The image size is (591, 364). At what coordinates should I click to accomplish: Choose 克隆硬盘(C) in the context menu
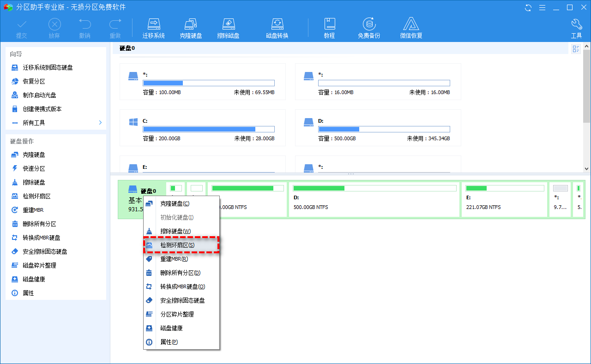[x=181, y=203]
